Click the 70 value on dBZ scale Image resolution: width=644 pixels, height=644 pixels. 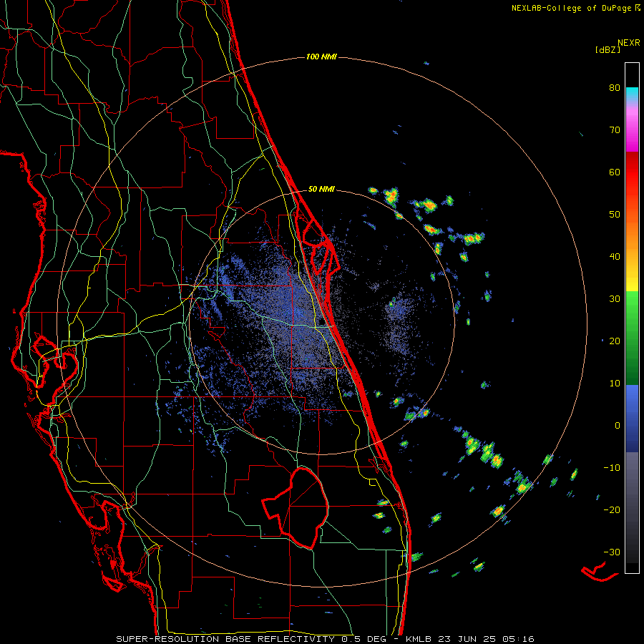pyautogui.click(x=615, y=130)
